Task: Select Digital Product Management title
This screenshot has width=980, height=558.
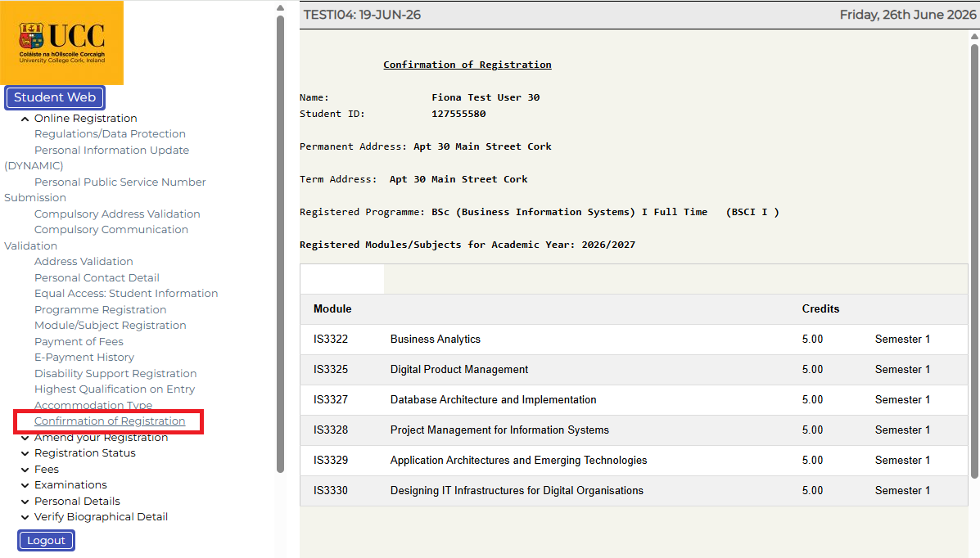Action: click(x=459, y=369)
